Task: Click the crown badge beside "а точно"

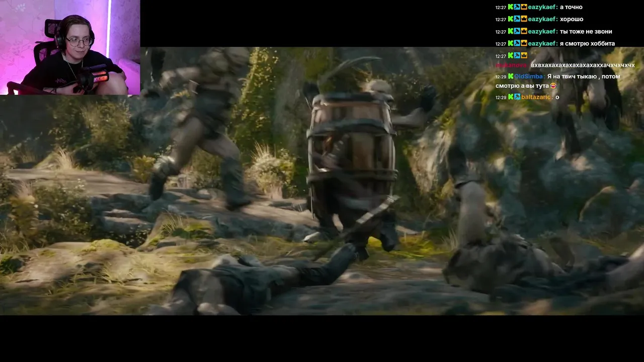Action: pos(524,7)
